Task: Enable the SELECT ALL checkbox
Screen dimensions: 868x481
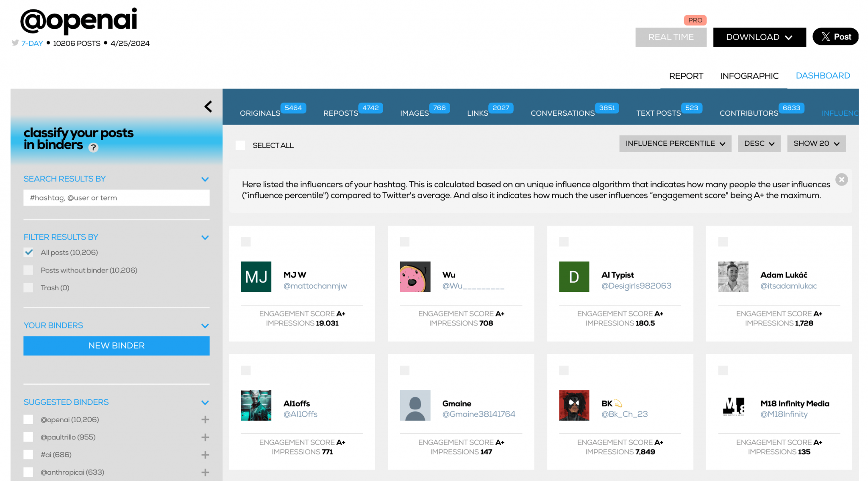Action: tap(240, 145)
